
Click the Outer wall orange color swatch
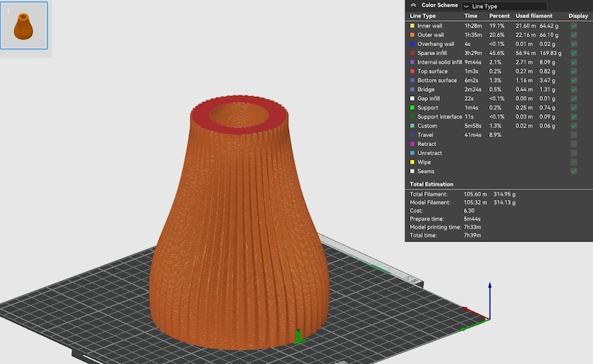[412, 35]
